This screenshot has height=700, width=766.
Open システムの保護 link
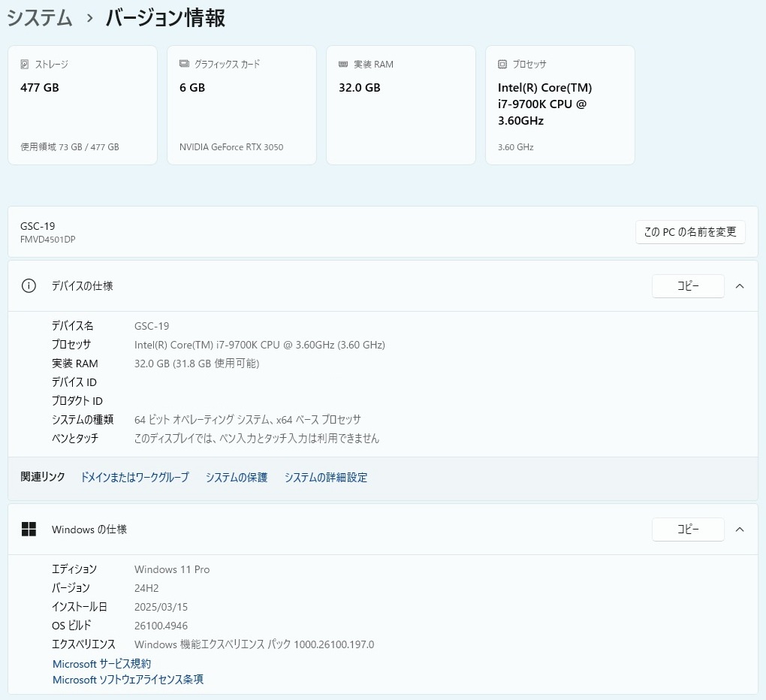(x=237, y=478)
